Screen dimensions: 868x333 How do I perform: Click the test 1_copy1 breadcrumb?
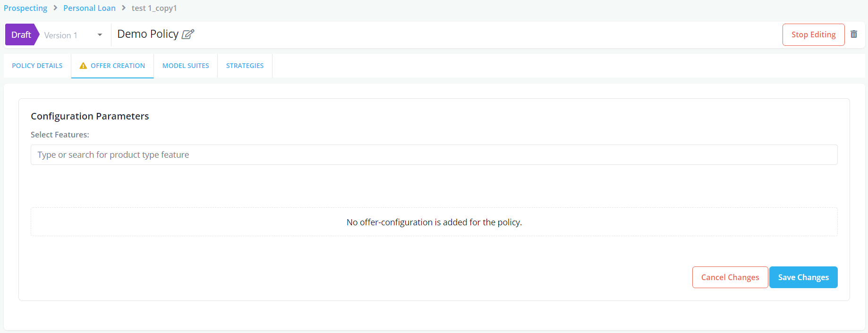pos(154,8)
